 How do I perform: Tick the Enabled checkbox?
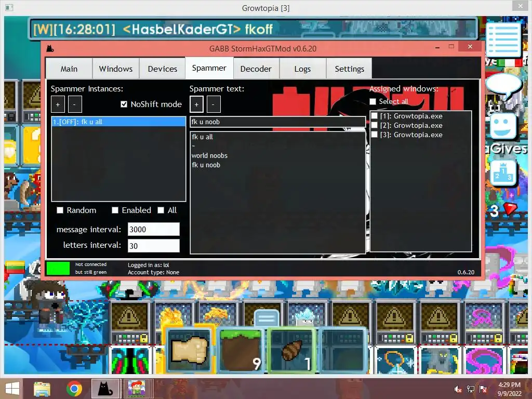[x=115, y=210]
